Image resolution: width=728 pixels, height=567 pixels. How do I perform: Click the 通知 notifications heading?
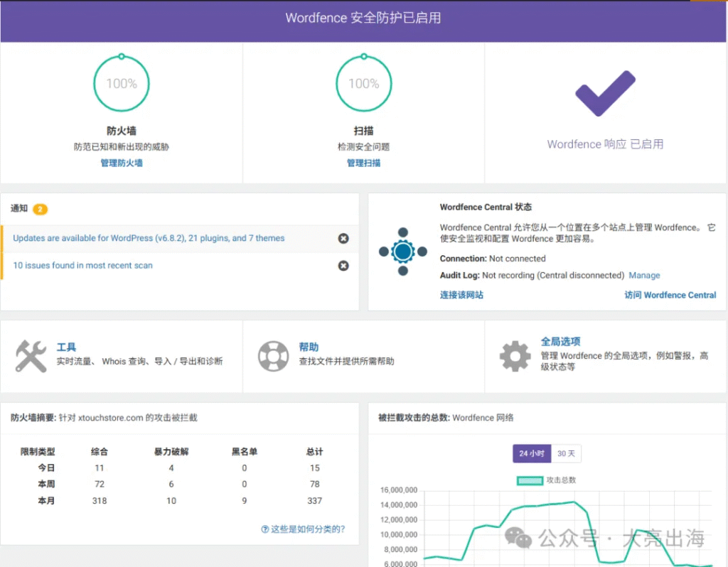[19, 208]
